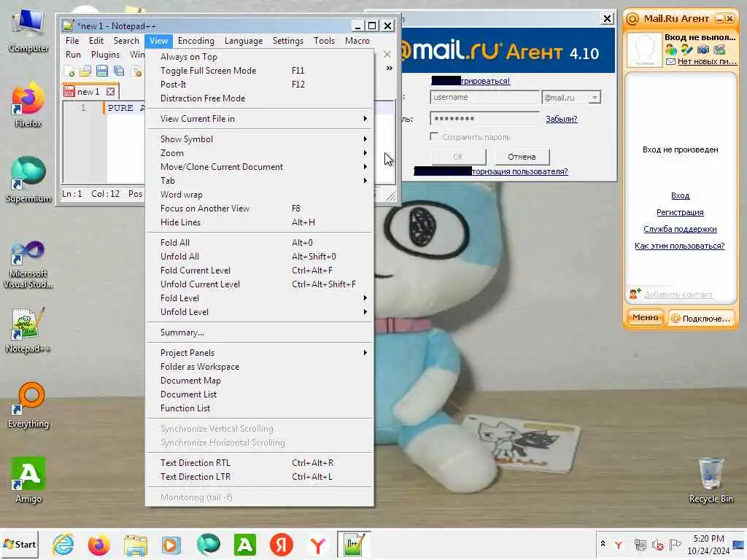Image resolution: width=747 pixels, height=560 pixels.
Task: Click Internet Explorer in the taskbar
Action: click(63, 545)
